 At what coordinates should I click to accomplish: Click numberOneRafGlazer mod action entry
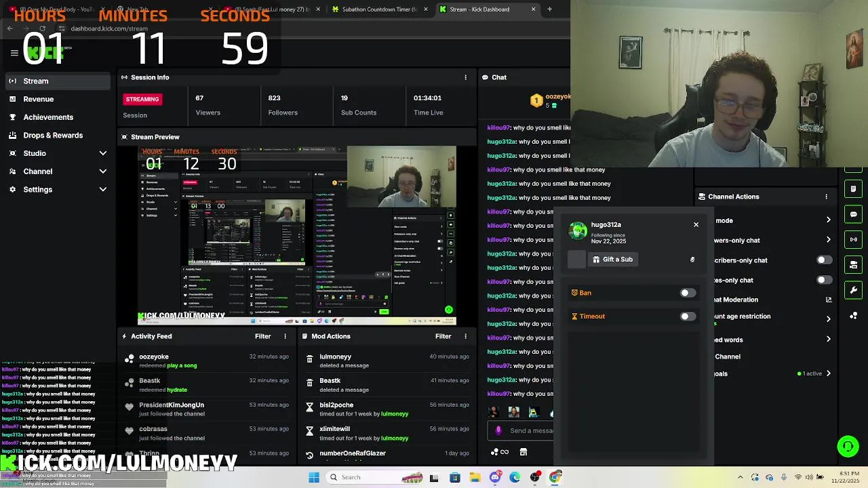pyautogui.click(x=387, y=455)
